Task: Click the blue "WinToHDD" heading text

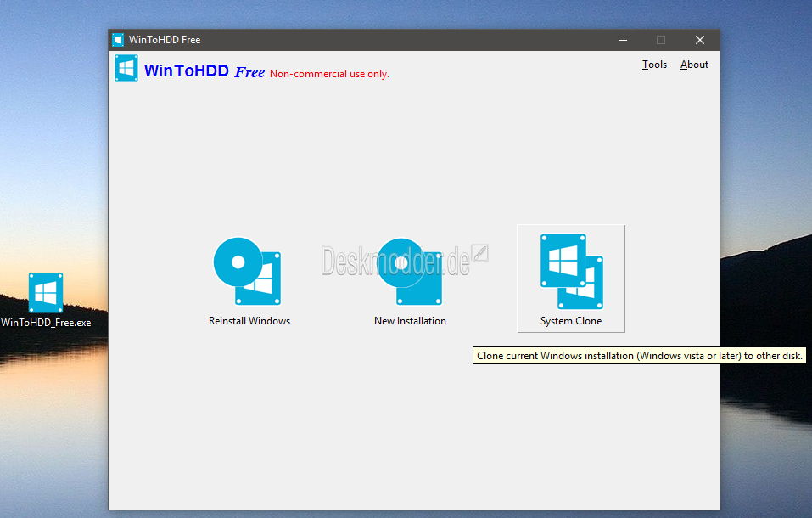Action: pos(187,70)
